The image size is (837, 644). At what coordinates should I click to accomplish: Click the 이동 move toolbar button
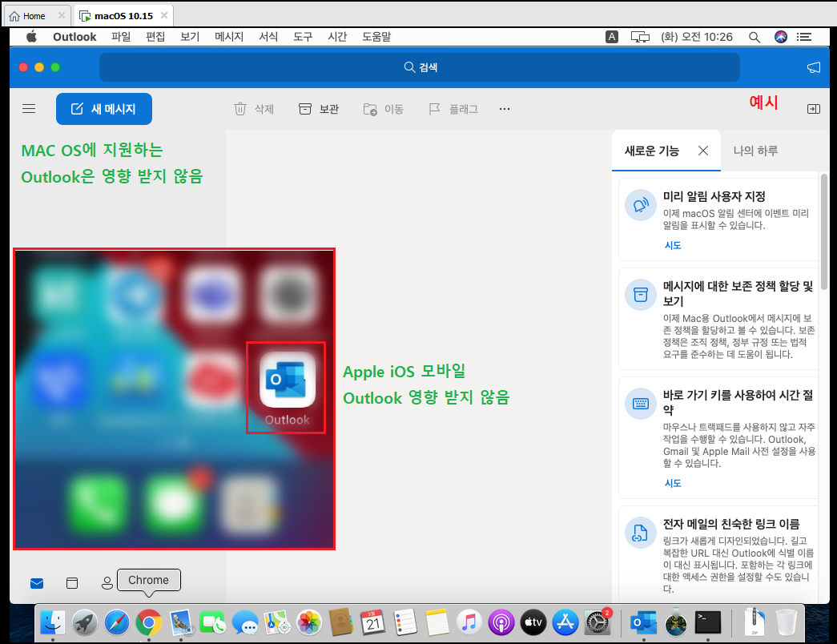pos(384,109)
